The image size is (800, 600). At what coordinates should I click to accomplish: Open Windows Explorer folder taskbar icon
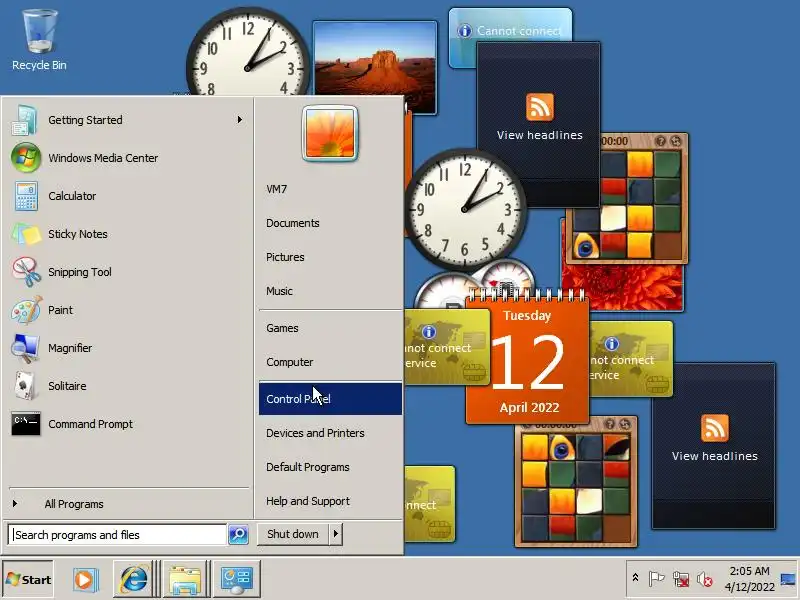pos(185,580)
